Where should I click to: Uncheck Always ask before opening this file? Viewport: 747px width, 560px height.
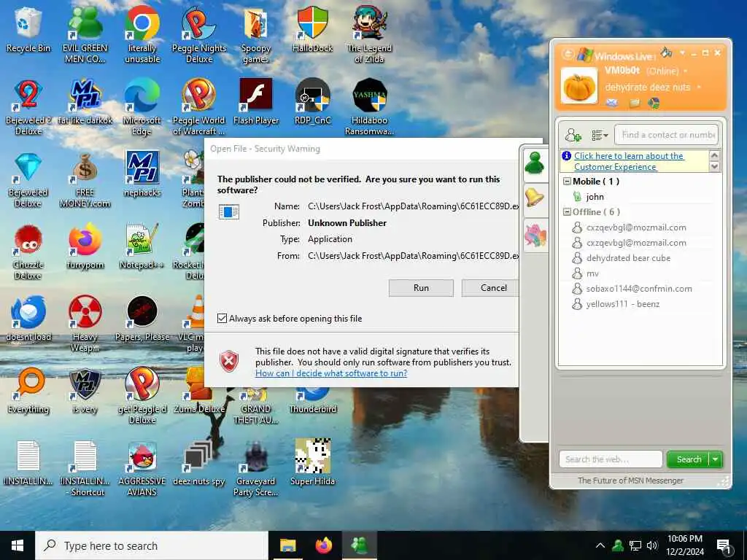(222, 318)
